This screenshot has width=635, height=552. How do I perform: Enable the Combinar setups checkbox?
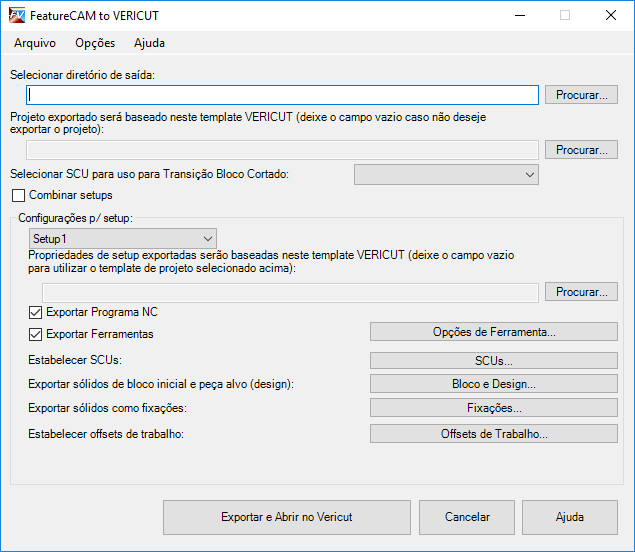coord(19,195)
